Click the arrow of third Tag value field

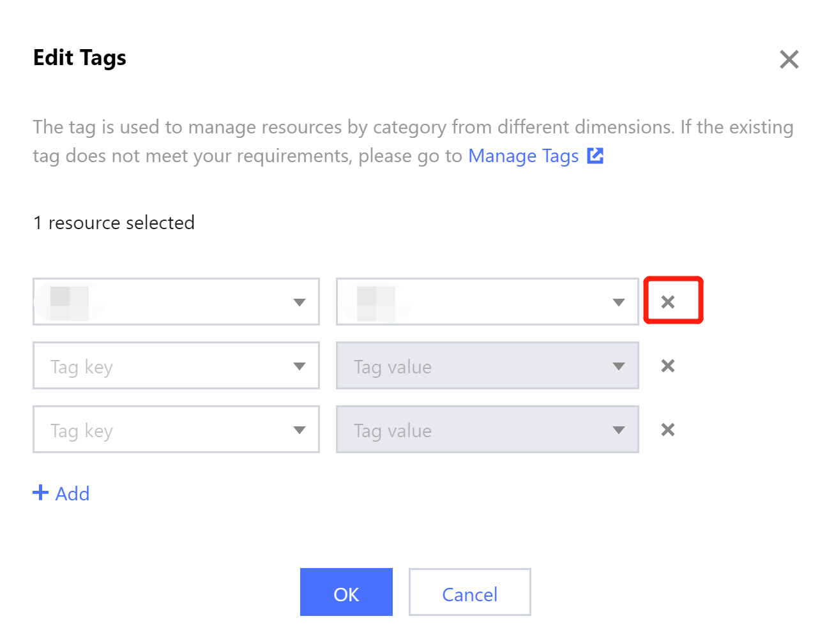(618, 430)
